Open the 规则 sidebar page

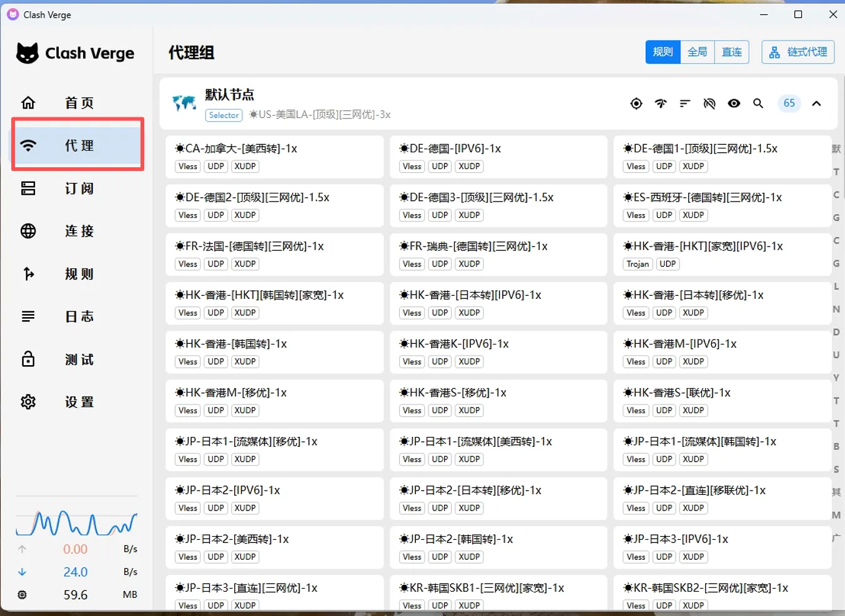point(78,274)
